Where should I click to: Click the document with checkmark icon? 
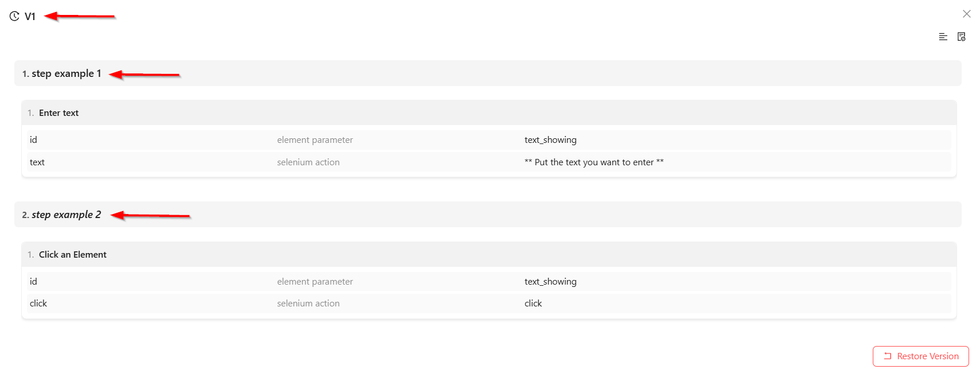[x=962, y=37]
